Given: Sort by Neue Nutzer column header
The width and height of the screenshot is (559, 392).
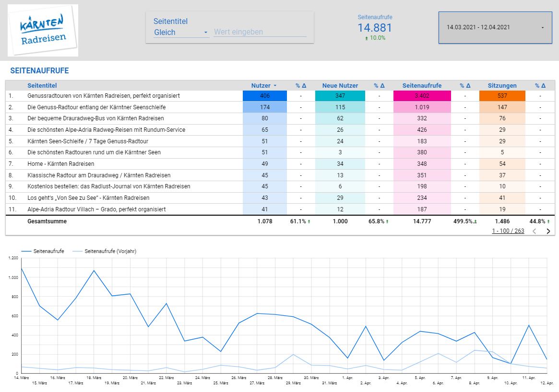Looking at the screenshot, I should click(x=340, y=86).
